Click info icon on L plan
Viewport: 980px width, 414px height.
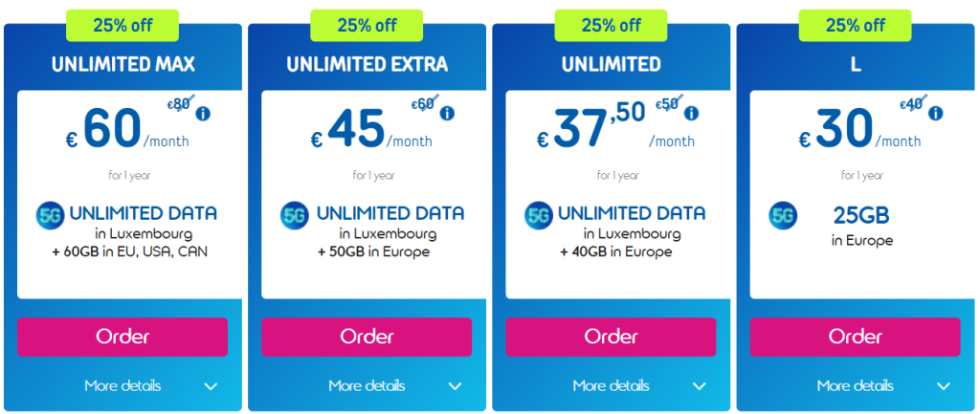[x=935, y=114]
